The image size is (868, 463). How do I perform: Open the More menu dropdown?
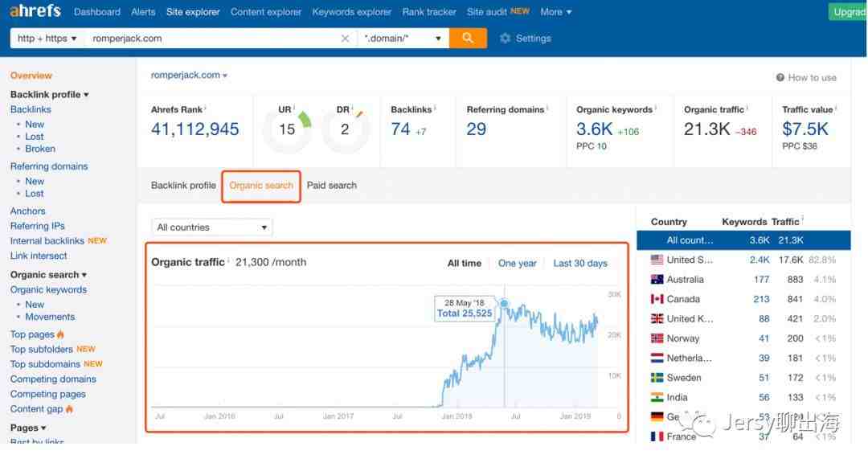click(x=556, y=11)
